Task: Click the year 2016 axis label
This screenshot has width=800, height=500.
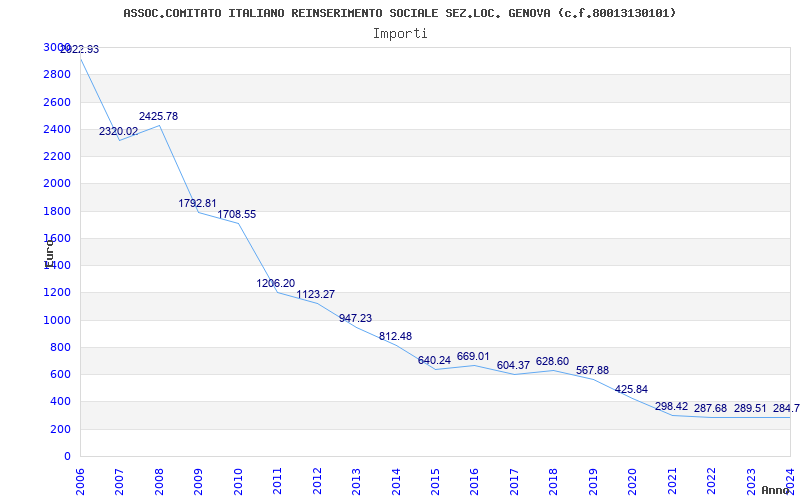Action: pos(475,482)
